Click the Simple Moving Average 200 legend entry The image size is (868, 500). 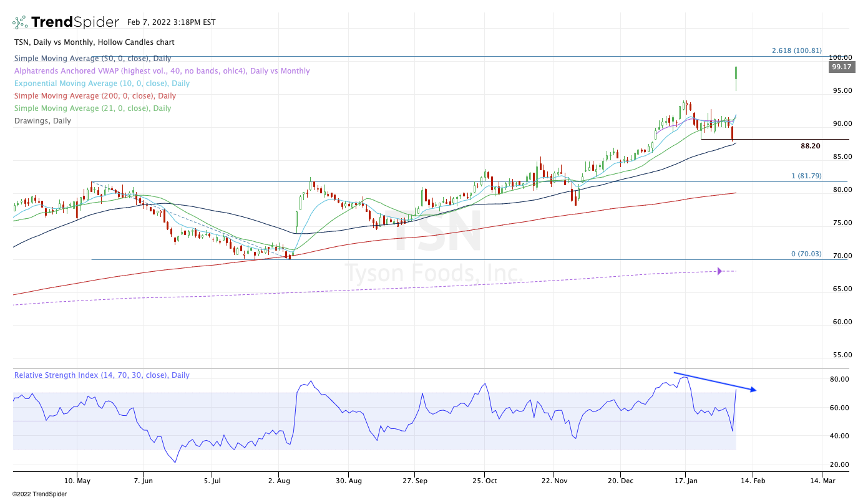95,96
